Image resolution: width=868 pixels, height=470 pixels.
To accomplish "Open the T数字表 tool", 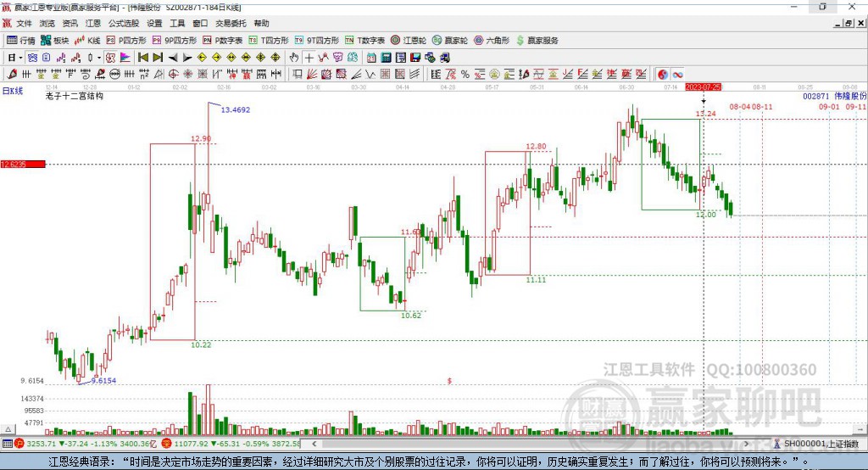I will [364, 41].
